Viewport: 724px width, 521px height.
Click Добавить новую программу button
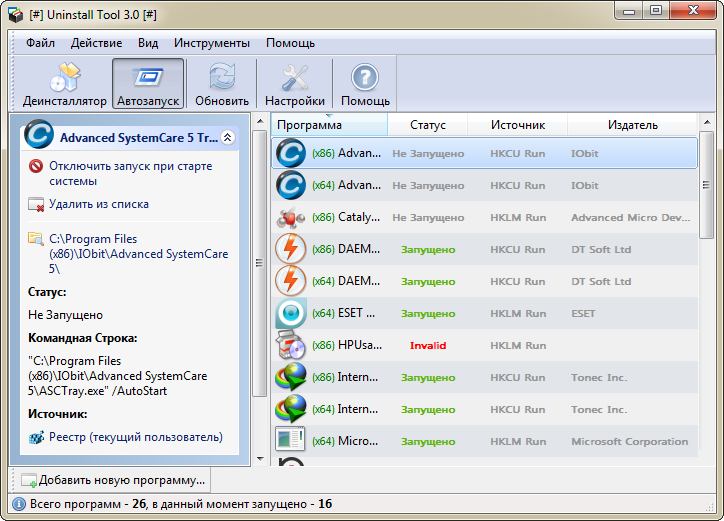[113, 480]
